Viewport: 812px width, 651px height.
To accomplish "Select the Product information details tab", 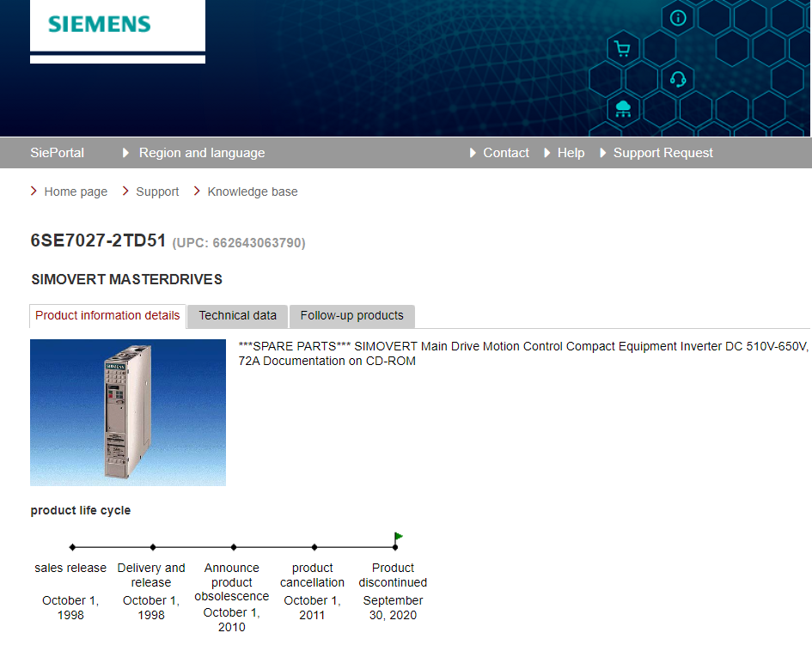I will tap(107, 316).
